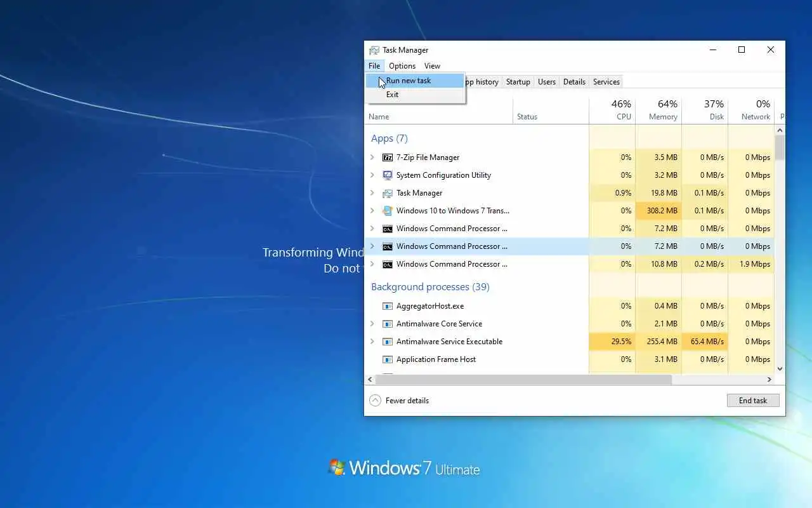Viewport: 812px width, 508px height.
Task: Open the Options menu
Action: coord(402,66)
